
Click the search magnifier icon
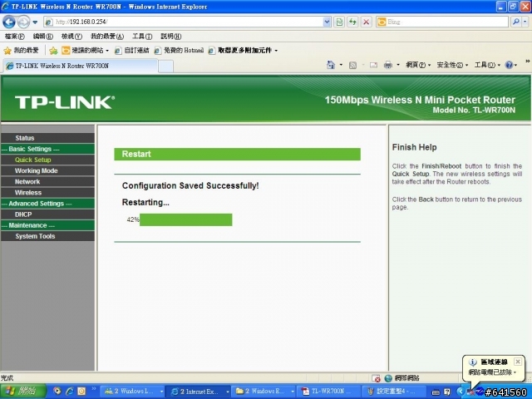(x=515, y=22)
